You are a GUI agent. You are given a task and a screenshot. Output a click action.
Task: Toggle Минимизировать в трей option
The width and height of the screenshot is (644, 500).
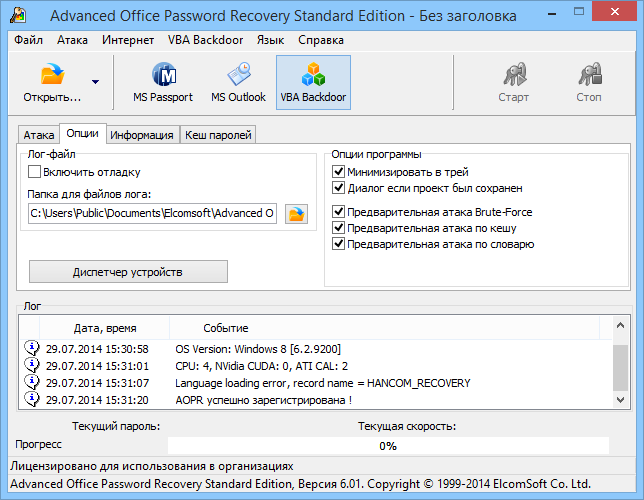point(338,172)
